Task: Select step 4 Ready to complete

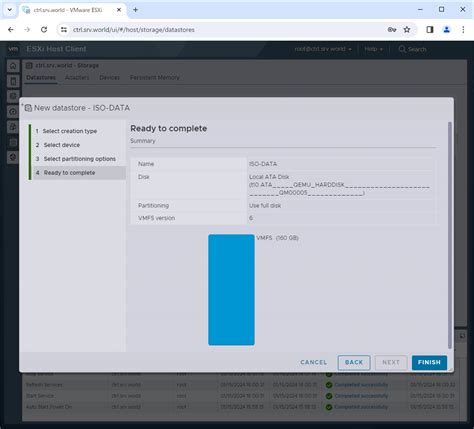Action: (79, 173)
